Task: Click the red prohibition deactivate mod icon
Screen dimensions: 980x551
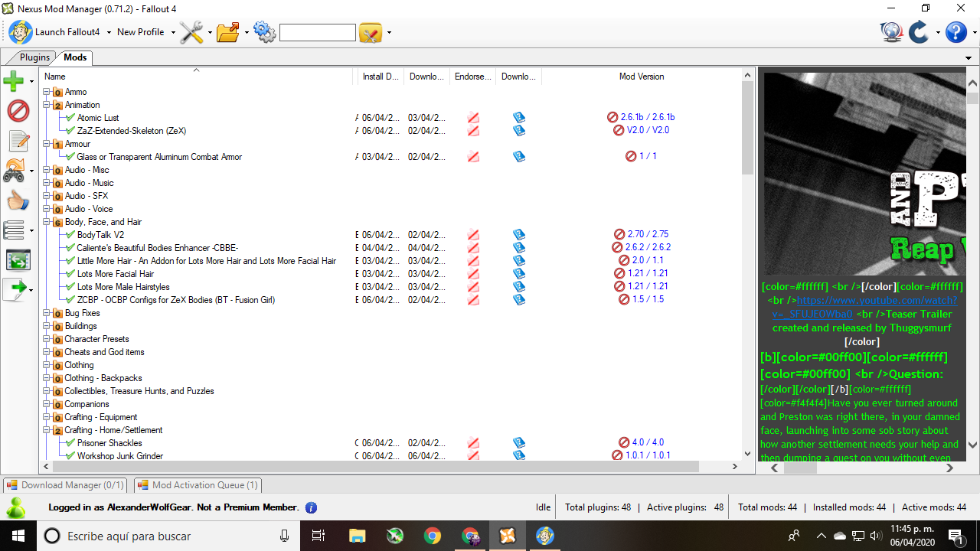Action: pyautogui.click(x=18, y=111)
